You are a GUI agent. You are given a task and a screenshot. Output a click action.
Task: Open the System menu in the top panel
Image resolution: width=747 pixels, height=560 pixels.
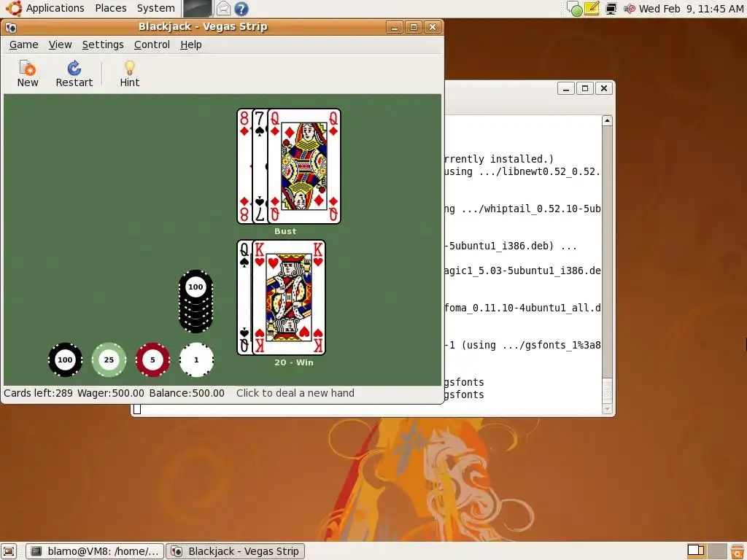pyautogui.click(x=156, y=8)
